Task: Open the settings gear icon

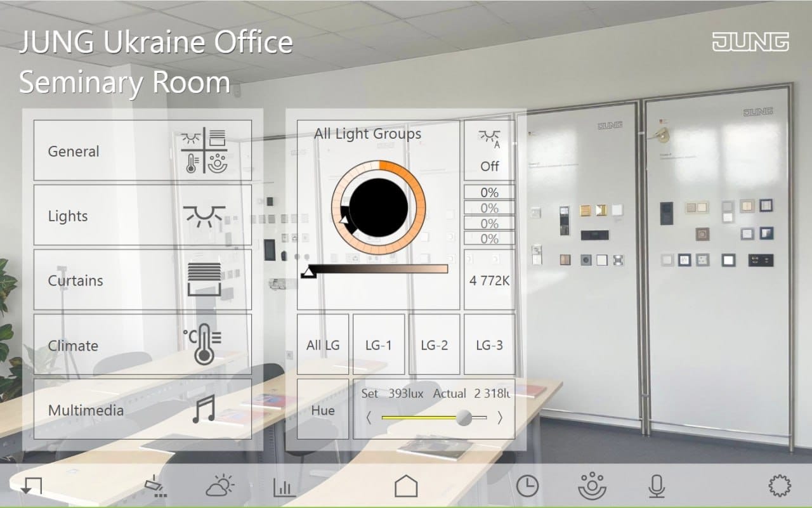Action: tap(780, 486)
